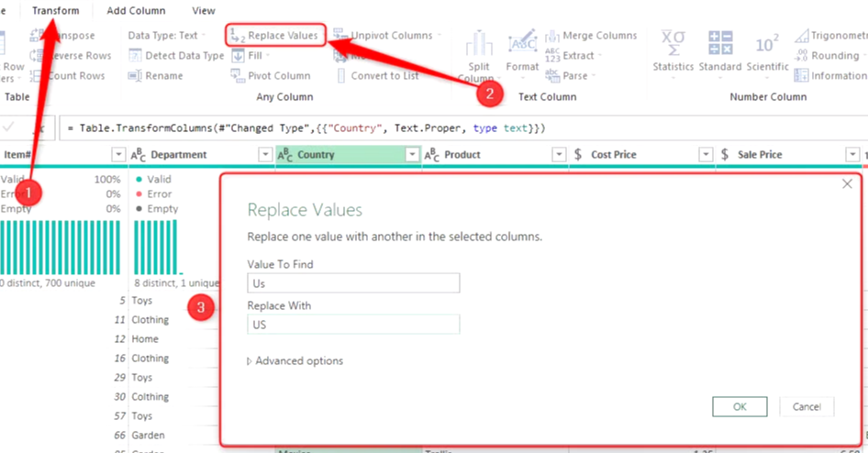Viewport: 868px width, 453px height.
Task: Open the Cost Price column filter dropdown
Action: point(706,154)
